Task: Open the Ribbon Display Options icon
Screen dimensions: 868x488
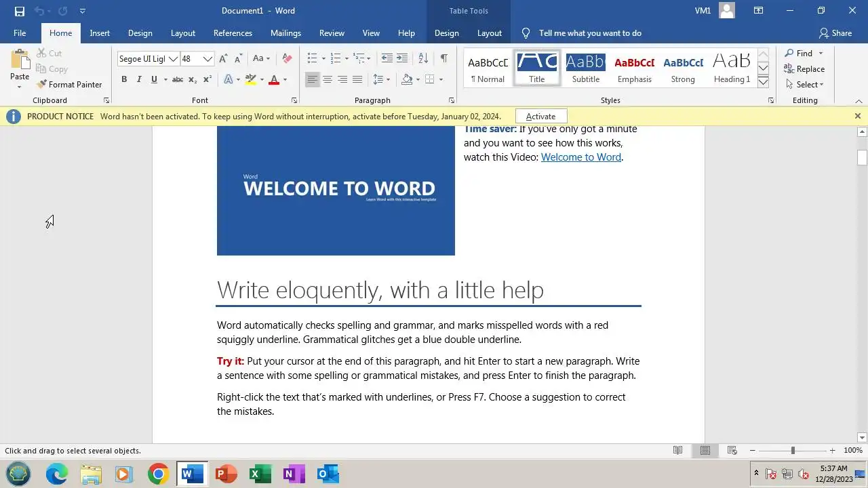Action: point(759,11)
